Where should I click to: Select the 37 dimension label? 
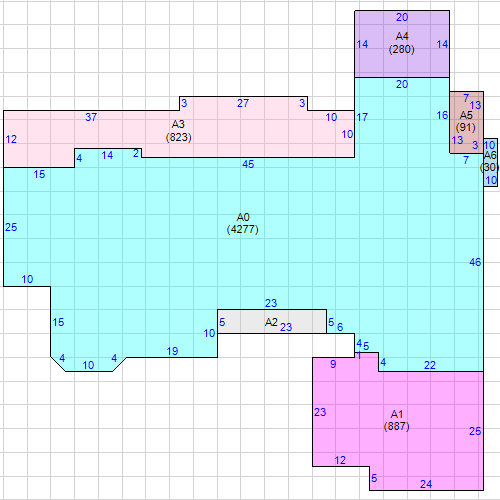pyautogui.click(x=91, y=117)
